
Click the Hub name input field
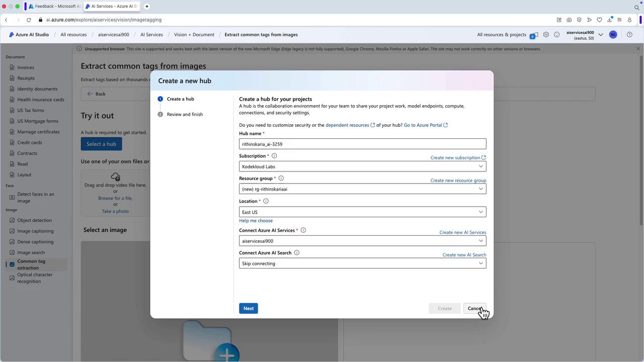point(363,144)
